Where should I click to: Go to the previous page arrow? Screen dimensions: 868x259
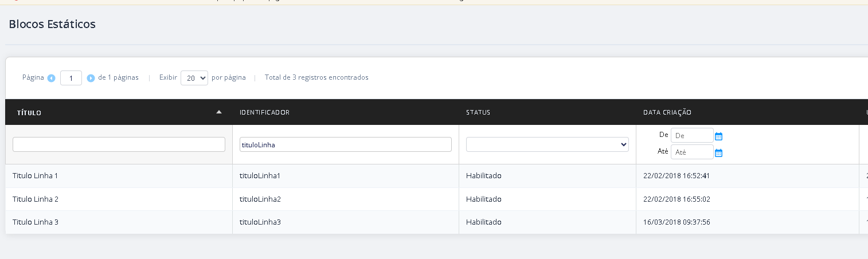[x=51, y=78]
